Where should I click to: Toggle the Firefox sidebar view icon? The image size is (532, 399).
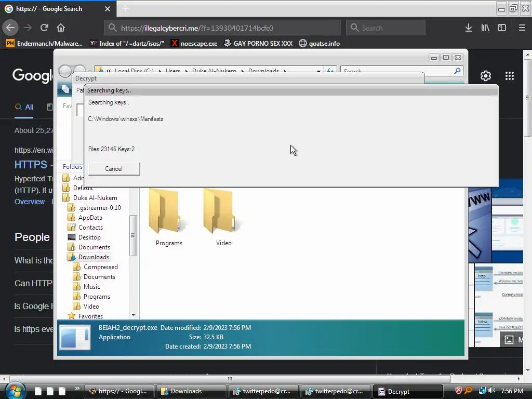pyautogui.click(x=502, y=28)
